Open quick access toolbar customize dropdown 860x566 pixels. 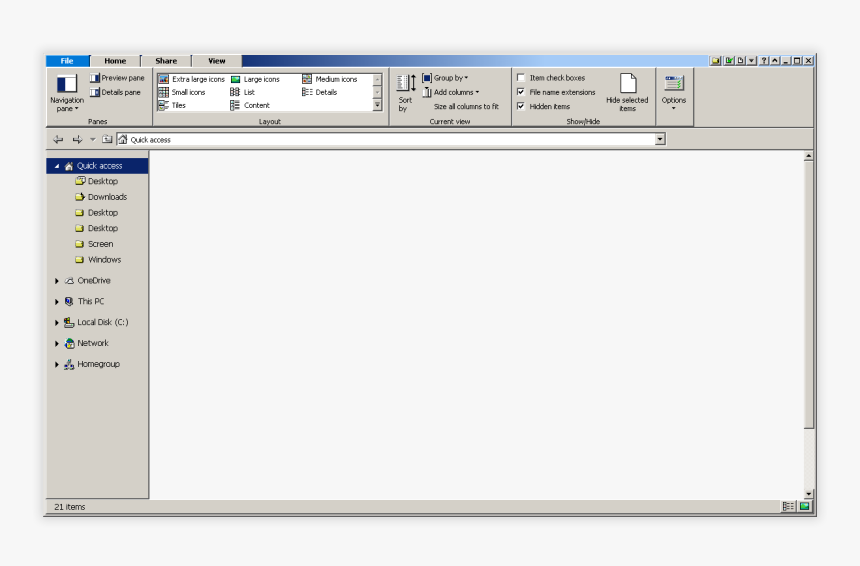752,61
